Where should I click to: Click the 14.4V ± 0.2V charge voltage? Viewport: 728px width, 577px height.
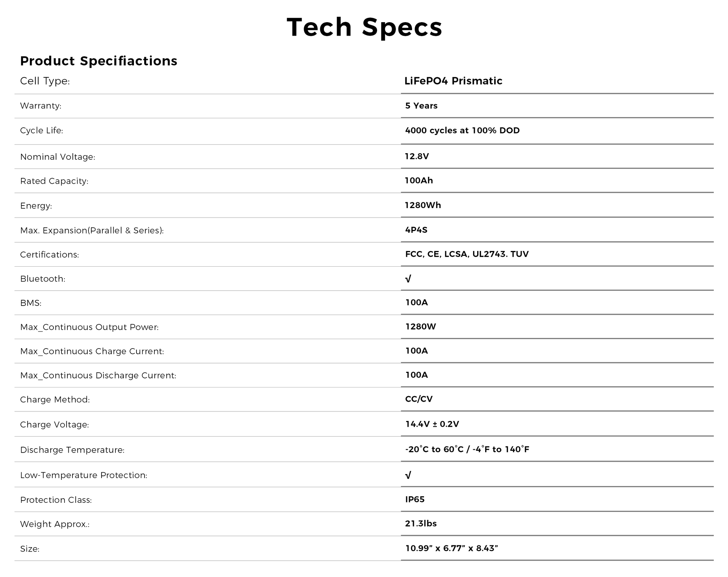pyautogui.click(x=432, y=424)
